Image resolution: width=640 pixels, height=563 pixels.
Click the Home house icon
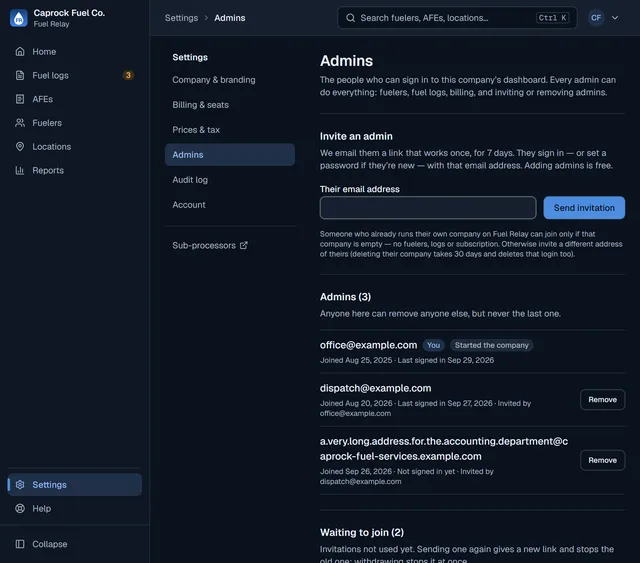[x=20, y=51]
